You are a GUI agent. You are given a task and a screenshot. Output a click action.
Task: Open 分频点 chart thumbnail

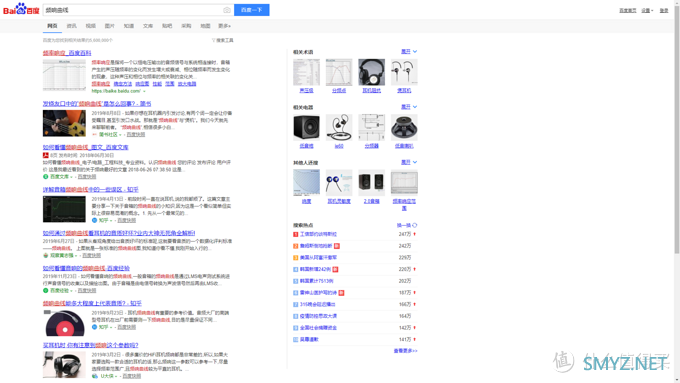[339, 72]
